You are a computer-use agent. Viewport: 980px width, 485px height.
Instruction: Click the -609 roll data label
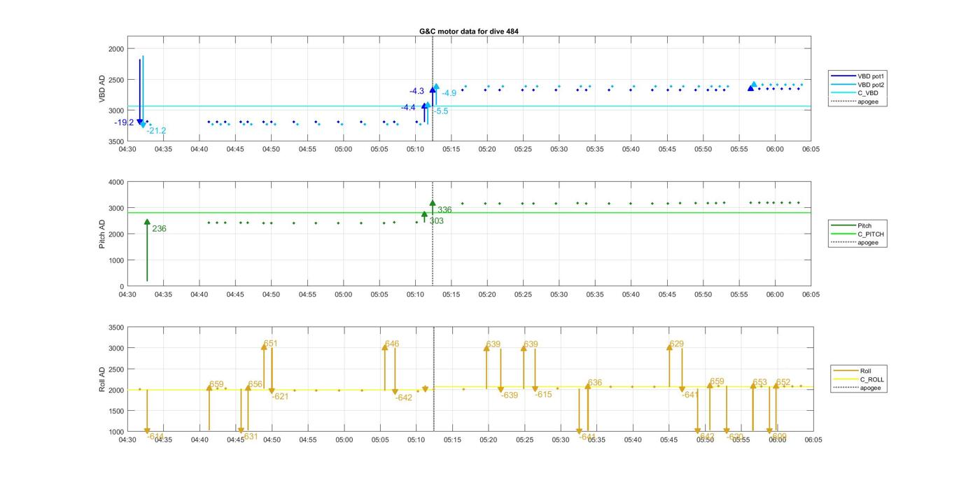pos(778,437)
